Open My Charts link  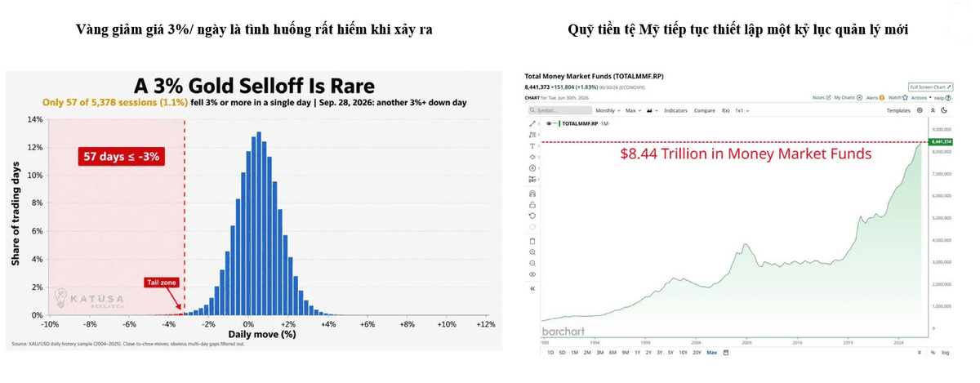(x=848, y=97)
